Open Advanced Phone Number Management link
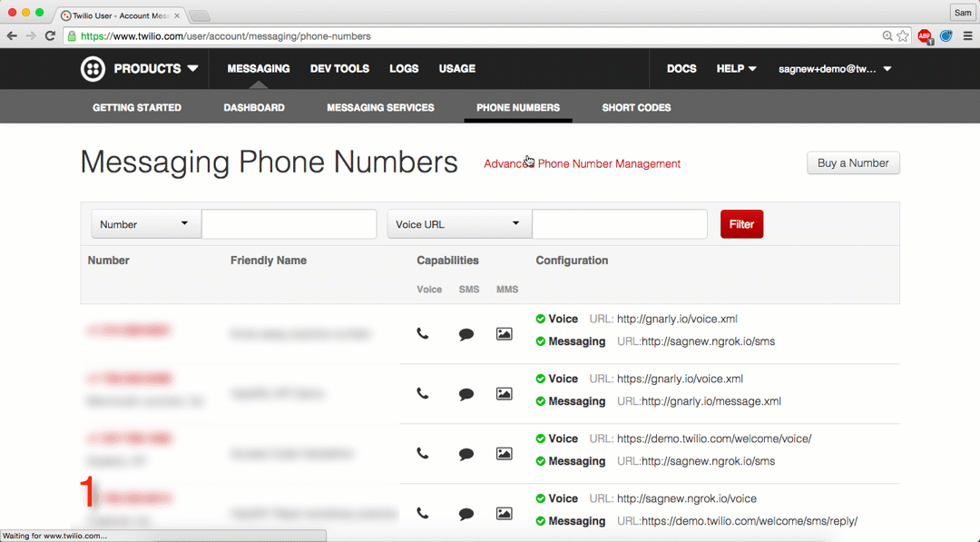Viewport: 980px width, 542px height. (582, 163)
